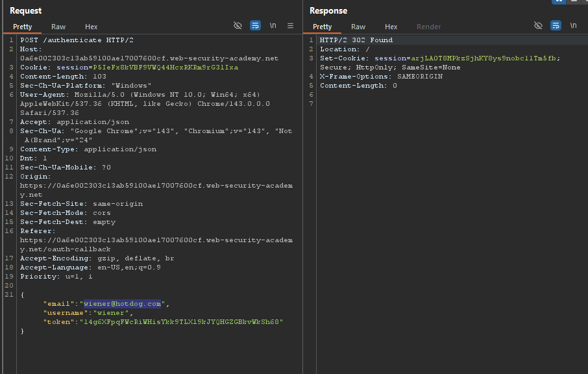Screen dimensions: 588x374
Task: Toggle hide non-printable characters in Request pane
Action: click(x=238, y=25)
